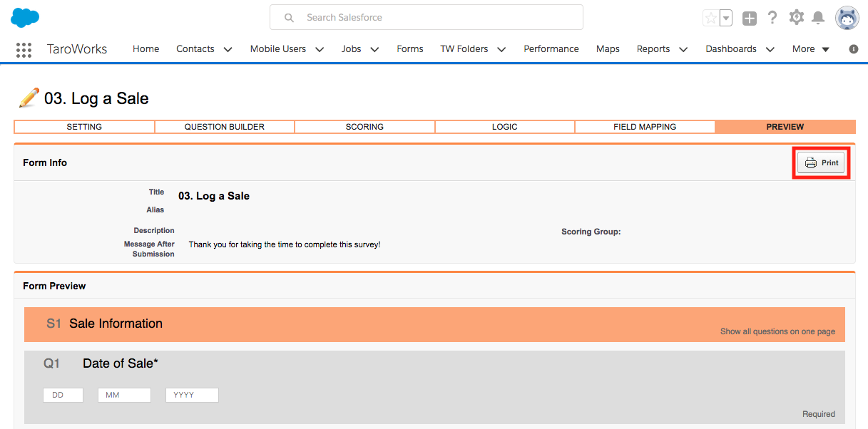
Task: Open the More navigation dropdown
Action: (811, 49)
